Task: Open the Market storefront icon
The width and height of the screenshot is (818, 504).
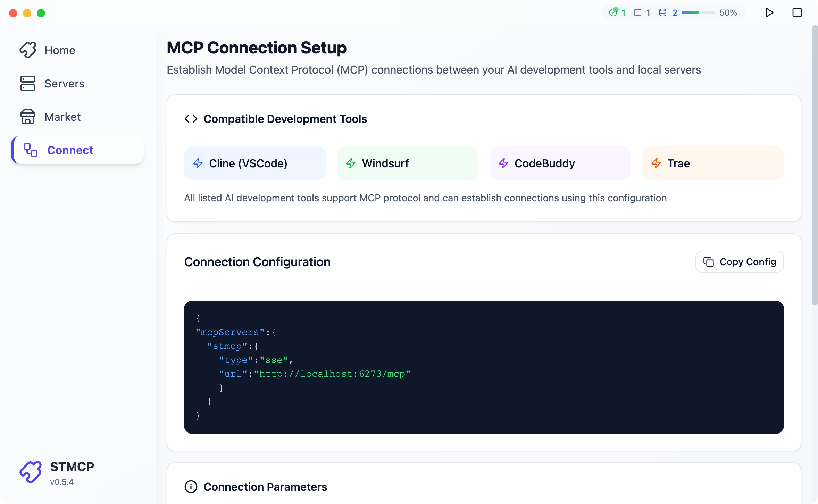Action: (28, 117)
